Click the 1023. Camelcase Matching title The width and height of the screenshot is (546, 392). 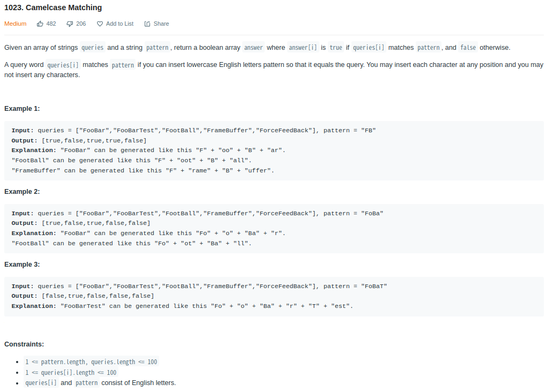(x=53, y=7)
